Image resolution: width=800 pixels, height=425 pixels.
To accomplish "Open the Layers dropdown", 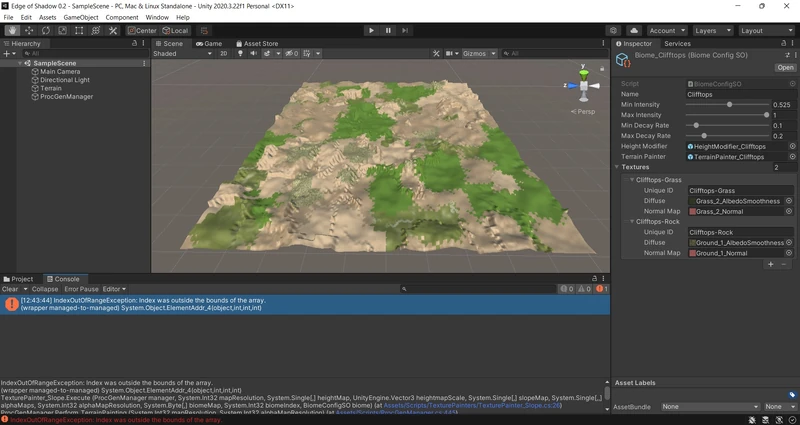I will click(712, 31).
